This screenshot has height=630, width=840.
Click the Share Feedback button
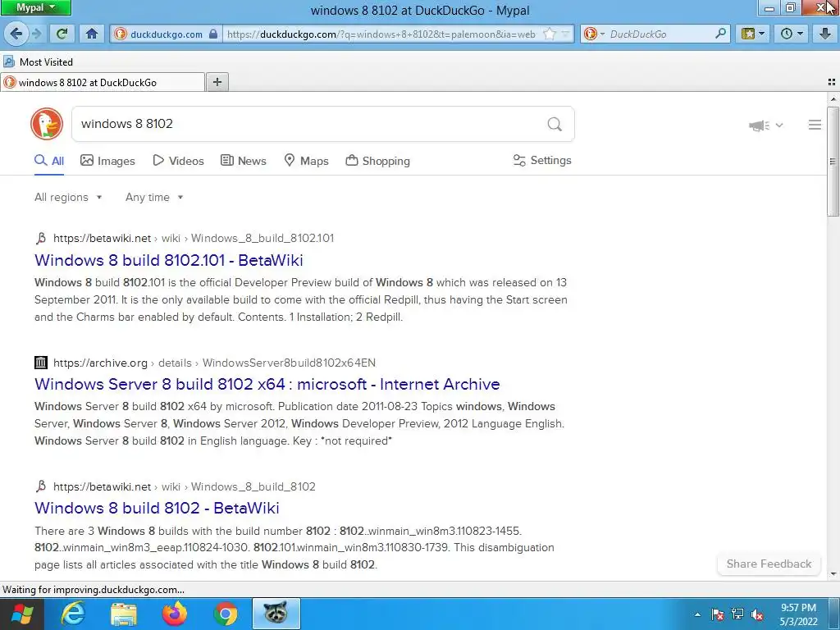tap(769, 564)
